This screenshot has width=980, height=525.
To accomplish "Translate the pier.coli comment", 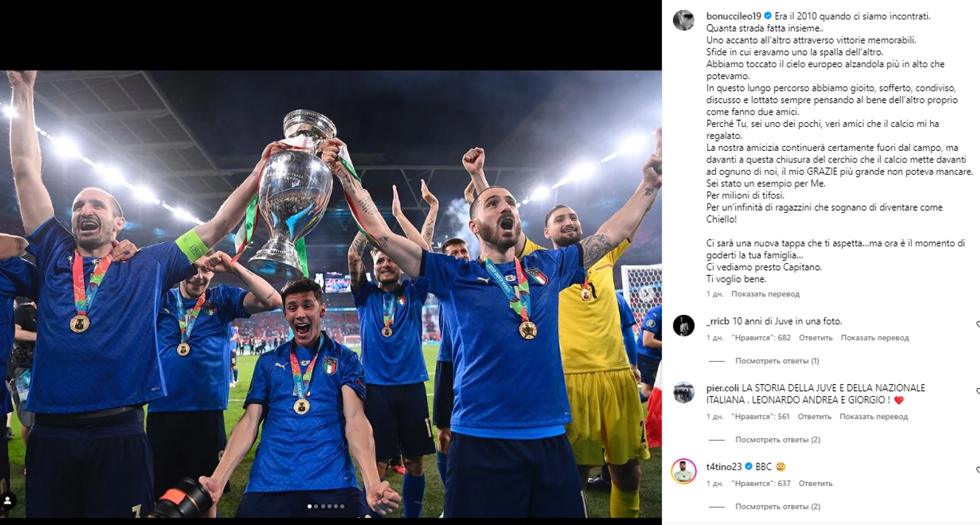I will (873, 417).
